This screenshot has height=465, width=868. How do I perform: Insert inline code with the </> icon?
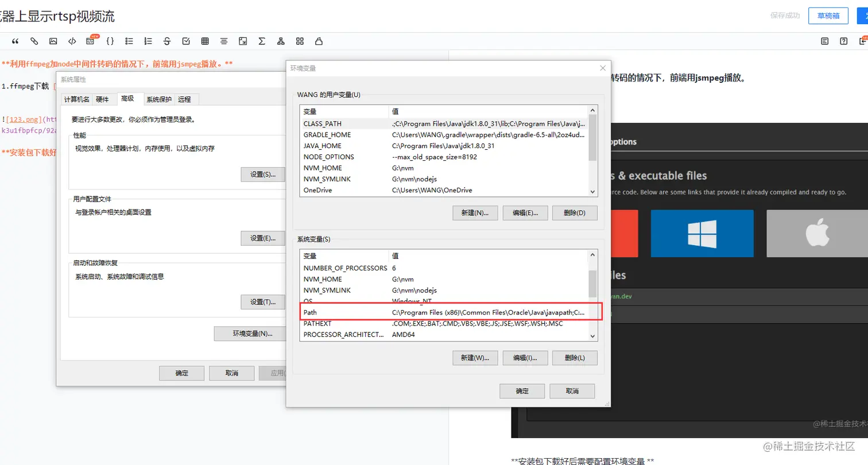tap(72, 41)
